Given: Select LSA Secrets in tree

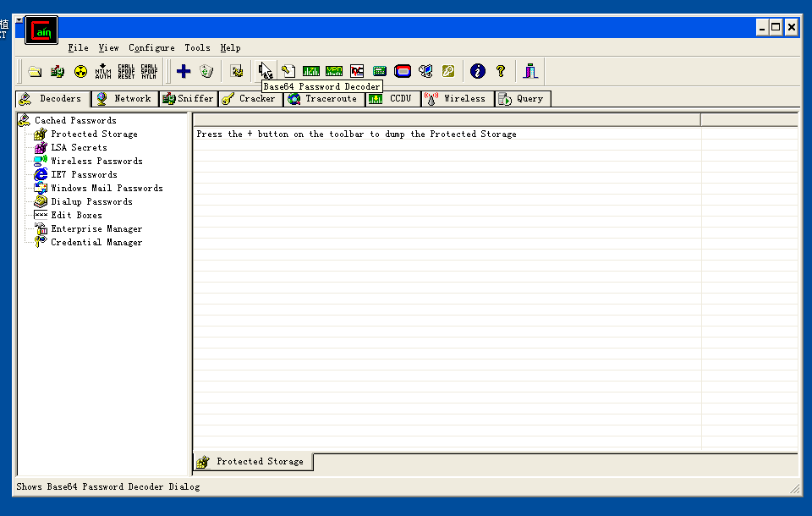Looking at the screenshot, I should (80, 147).
